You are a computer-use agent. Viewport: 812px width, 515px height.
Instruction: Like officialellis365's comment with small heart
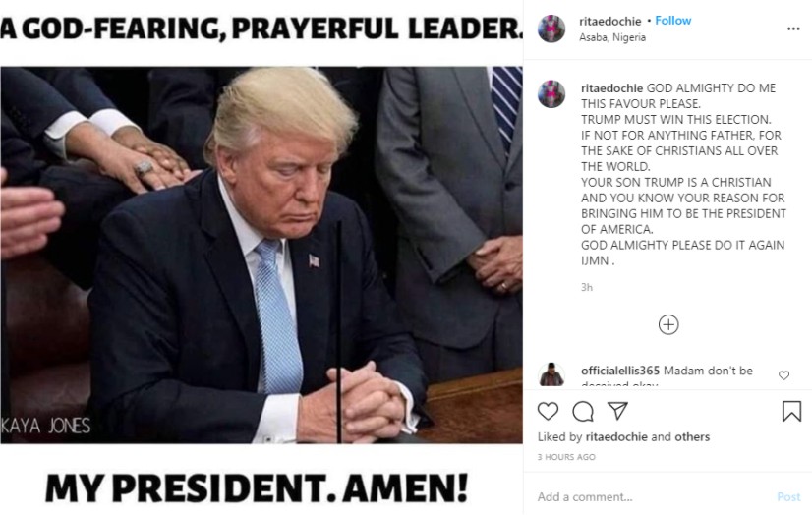784,375
